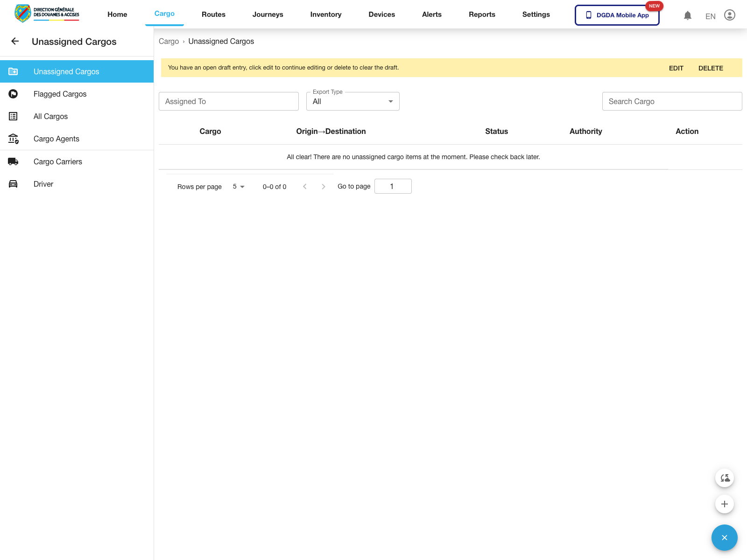Open the Rows per page selector
Image resolution: width=747 pixels, height=560 pixels.
[239, 187]
